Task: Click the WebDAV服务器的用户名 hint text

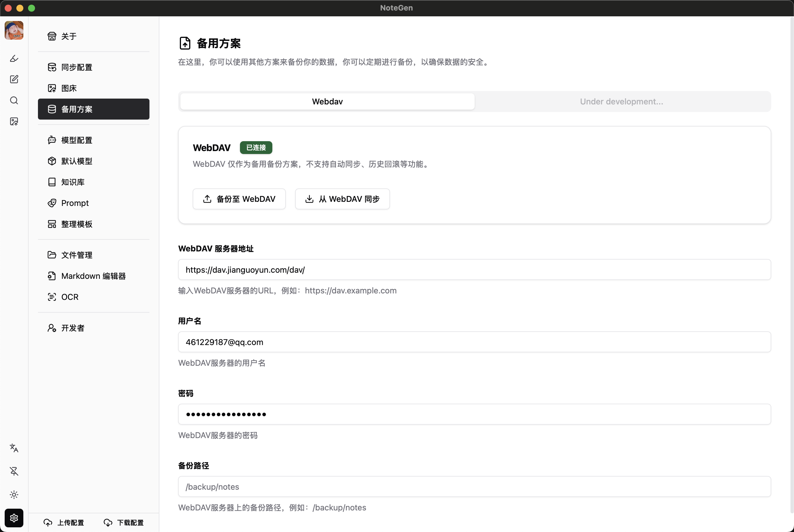Action: [x=222, y=363]
